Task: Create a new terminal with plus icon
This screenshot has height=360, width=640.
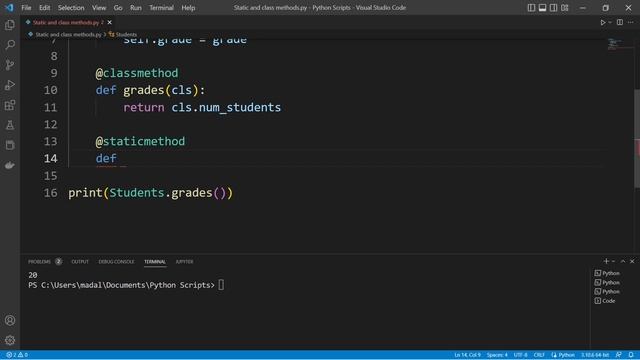Action: point(606,261)
